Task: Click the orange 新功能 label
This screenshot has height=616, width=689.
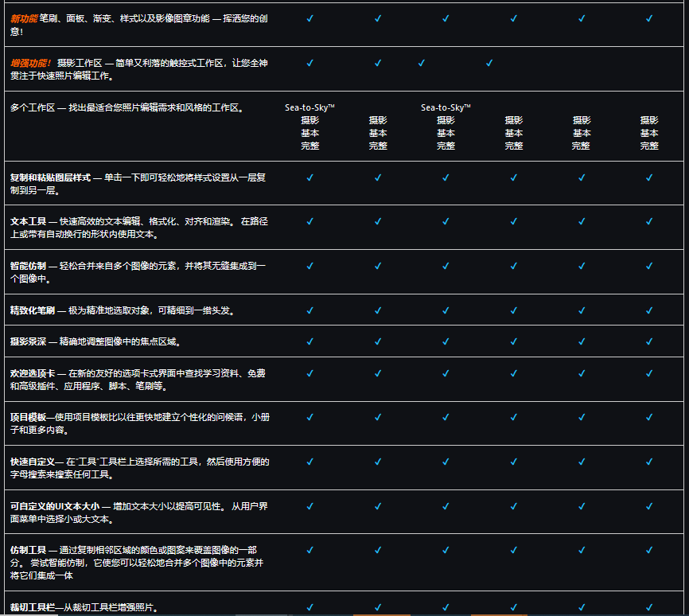Action: [24, 18]
